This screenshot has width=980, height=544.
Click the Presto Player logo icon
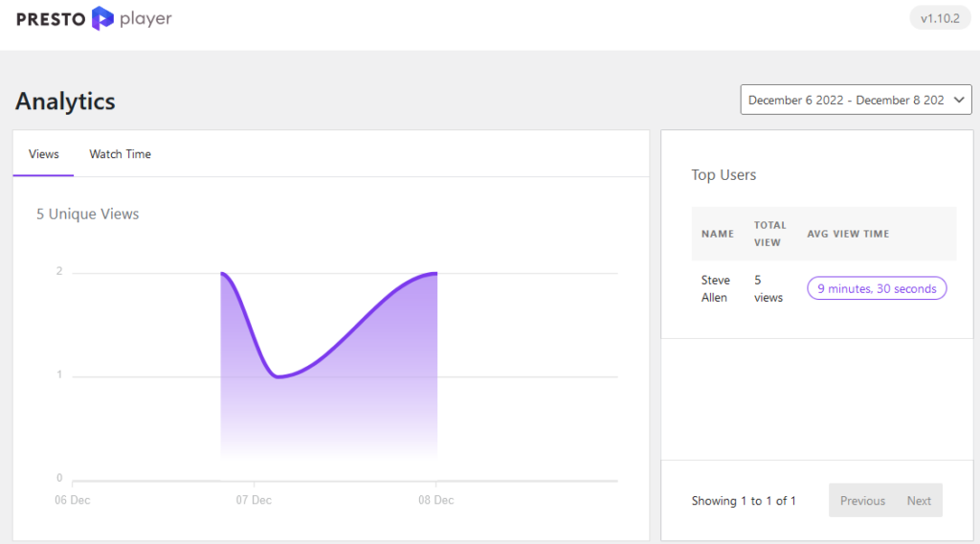point(101,18)
